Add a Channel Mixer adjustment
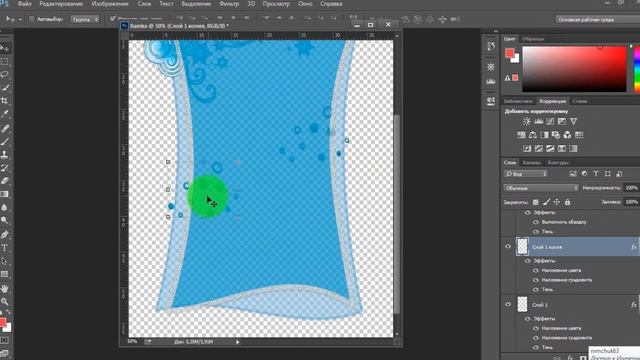The image size is (640, 360). [x=567, y=135]
